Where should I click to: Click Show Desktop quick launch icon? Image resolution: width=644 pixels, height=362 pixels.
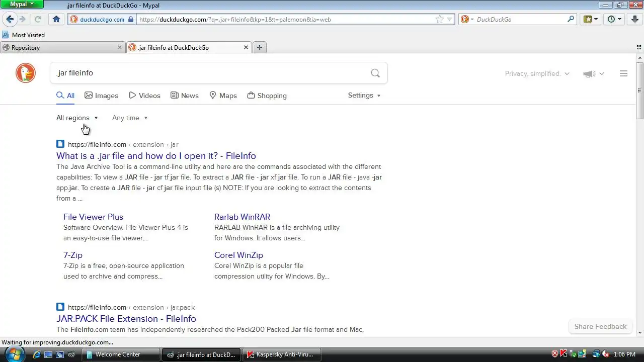(x=48, y=354)
